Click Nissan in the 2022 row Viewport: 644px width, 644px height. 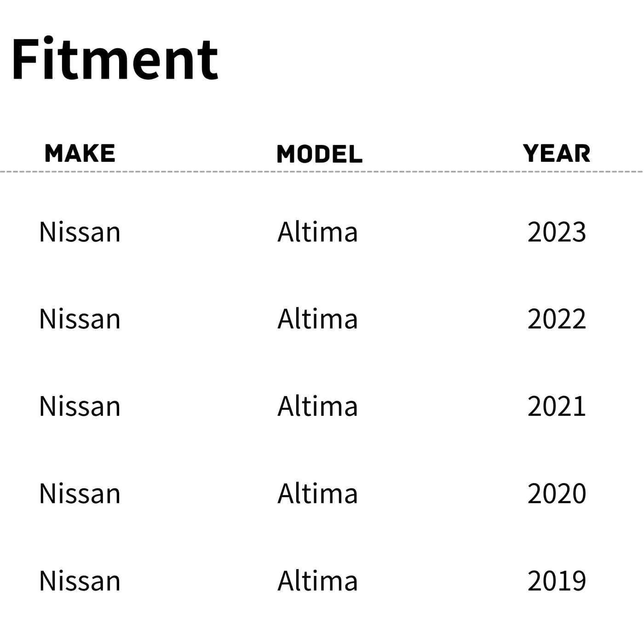coord(80,319)
